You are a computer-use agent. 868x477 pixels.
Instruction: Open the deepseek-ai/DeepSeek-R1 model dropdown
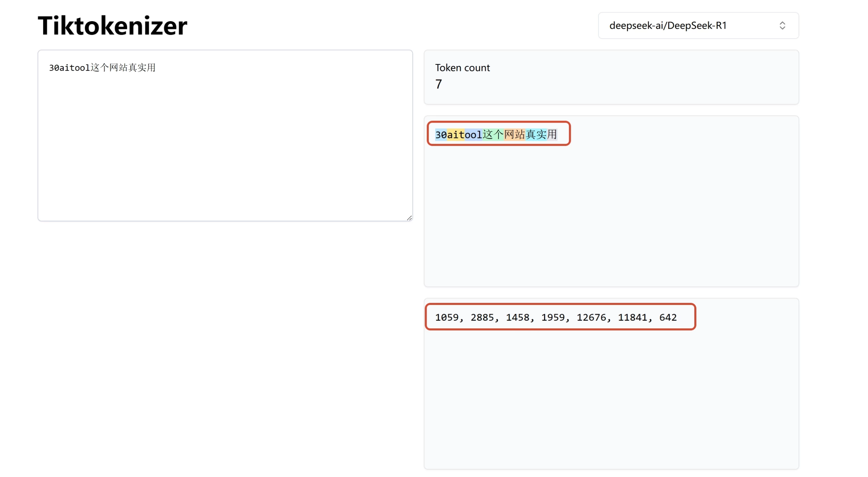(698, 26)
